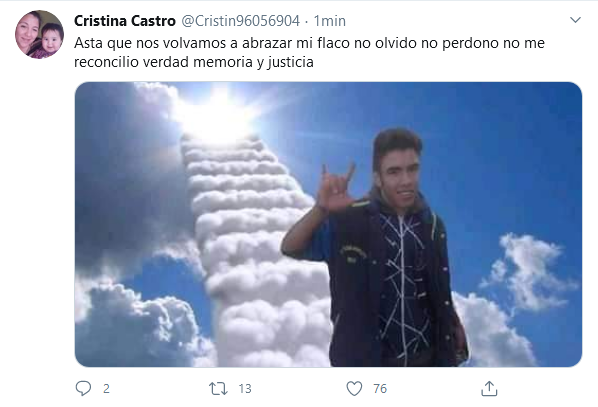Open the reply speech bubble icon
Viewport: 598px width, 407px height.
(83, 388)
